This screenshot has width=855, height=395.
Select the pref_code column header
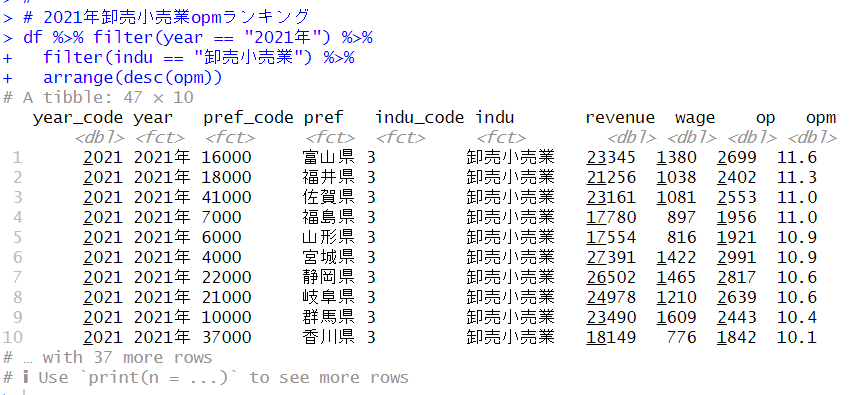(248, 118)
